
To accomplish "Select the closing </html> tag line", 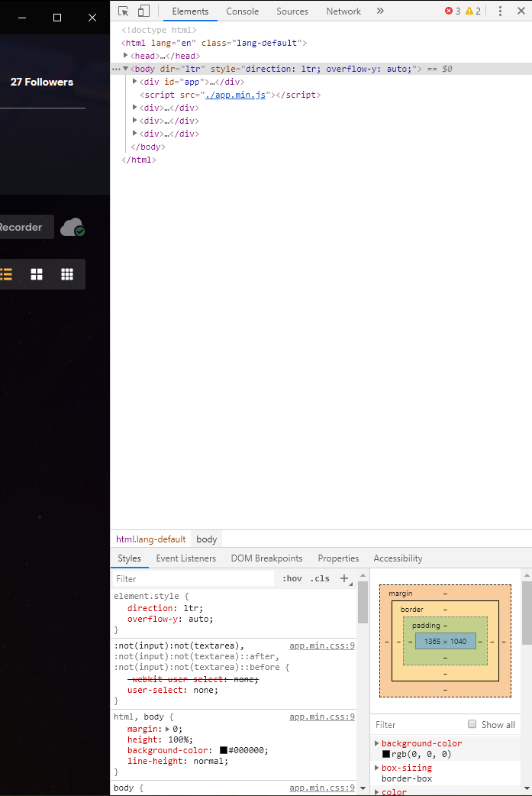I will tap(139, 160).
